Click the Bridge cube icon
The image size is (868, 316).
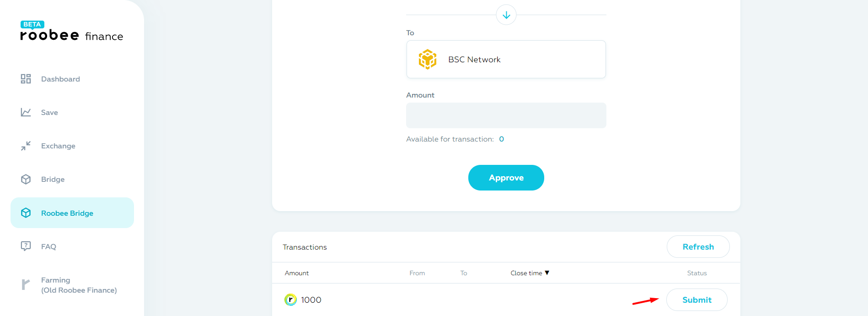click(26, 179)
